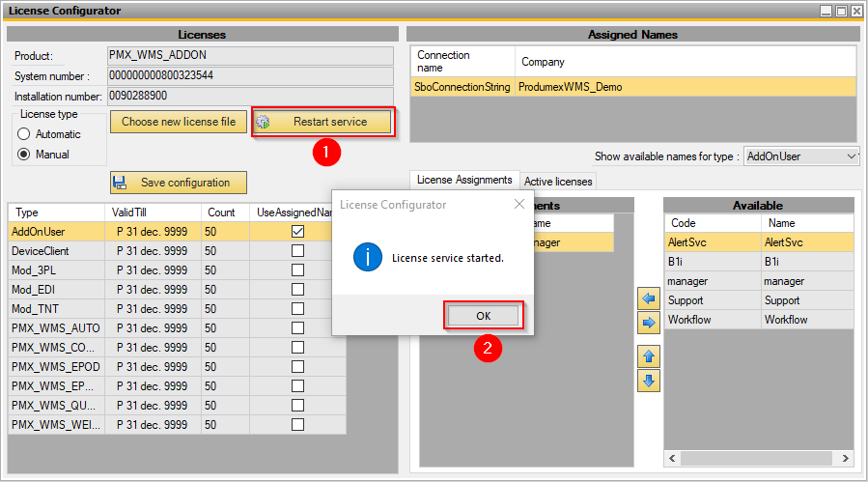The height and width of the screenshot is (482, 868).
Task: Click the move up arrow icon
Action: [x=649, y=356]
